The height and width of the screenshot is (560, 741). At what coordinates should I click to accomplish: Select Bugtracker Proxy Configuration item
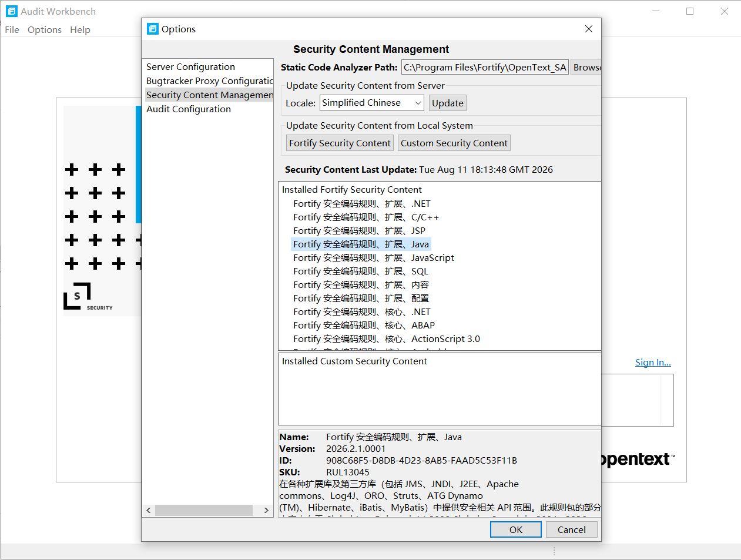pos(209,81)
